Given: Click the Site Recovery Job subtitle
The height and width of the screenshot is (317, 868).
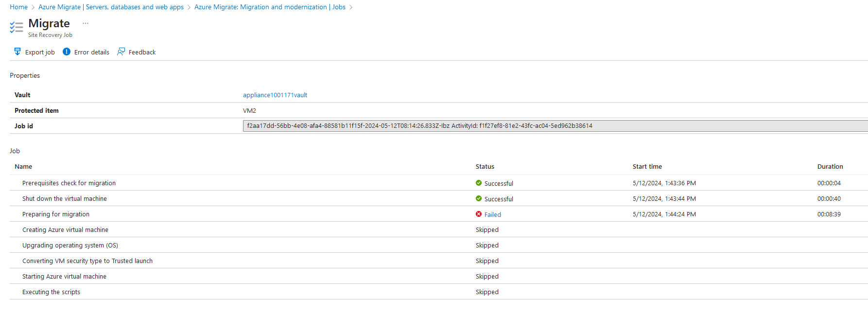Looking at the screenshot, I should point(50,35).
